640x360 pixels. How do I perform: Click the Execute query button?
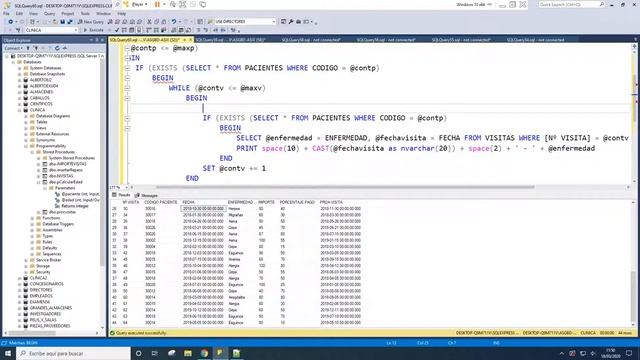93,30
